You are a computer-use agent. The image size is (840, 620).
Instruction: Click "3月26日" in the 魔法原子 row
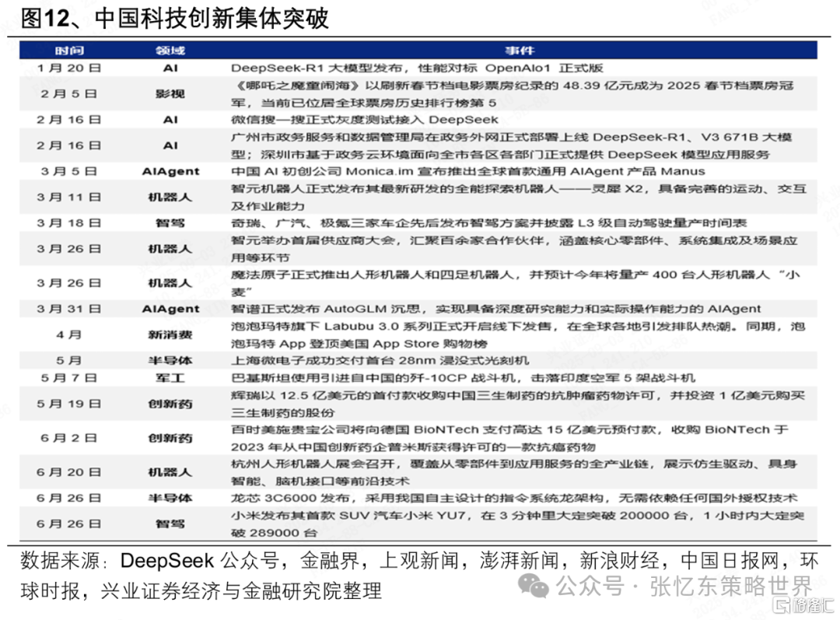pyautogui.click(x=69, y=283)
